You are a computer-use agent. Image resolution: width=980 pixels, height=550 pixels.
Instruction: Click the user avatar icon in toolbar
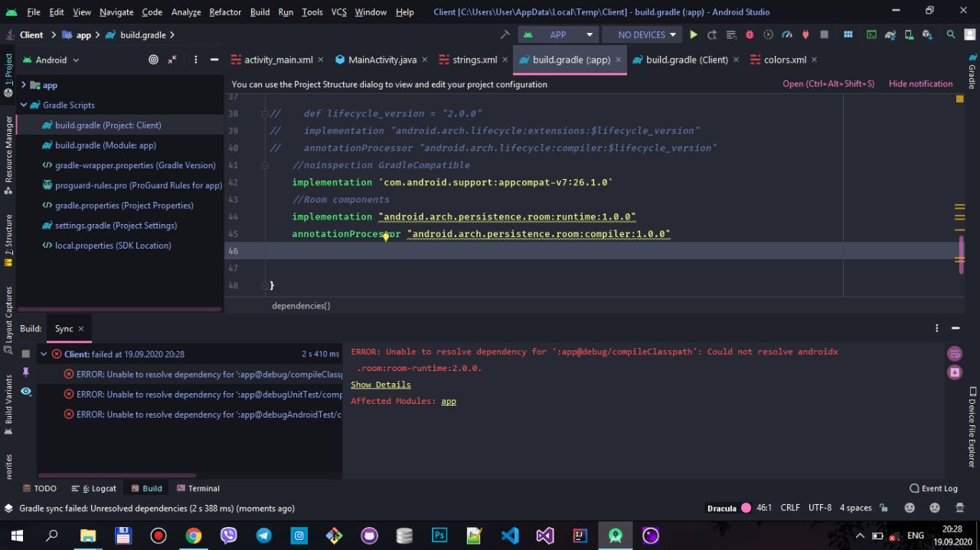969,34
